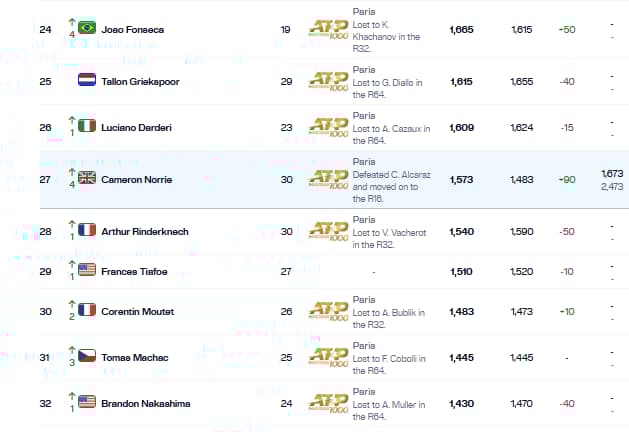This screenshot has width=629, height=432.
Task: Click the USA flag beside Frances Tiafoe
Action: tap(87, 271)
